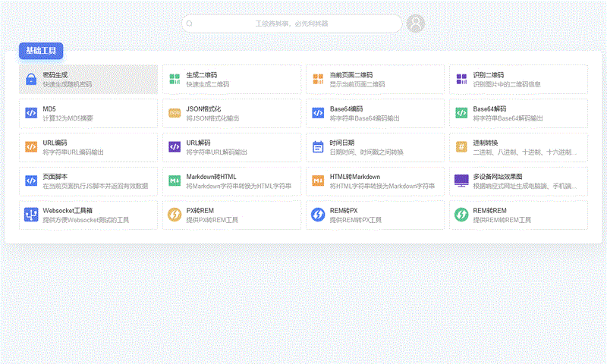Click the orange PX转REM lightning icon
The width and height of the screenshot is (607, 364).
[x=175, y=215]
